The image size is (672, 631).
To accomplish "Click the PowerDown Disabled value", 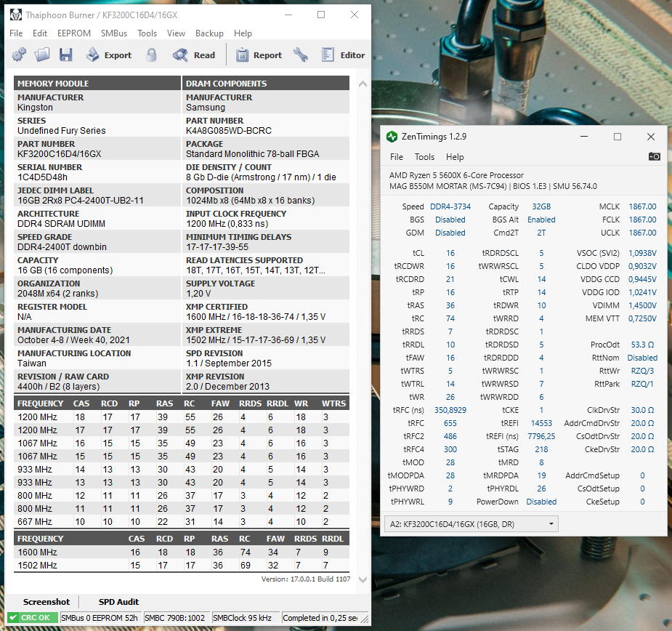I will [x=541, y=502].
